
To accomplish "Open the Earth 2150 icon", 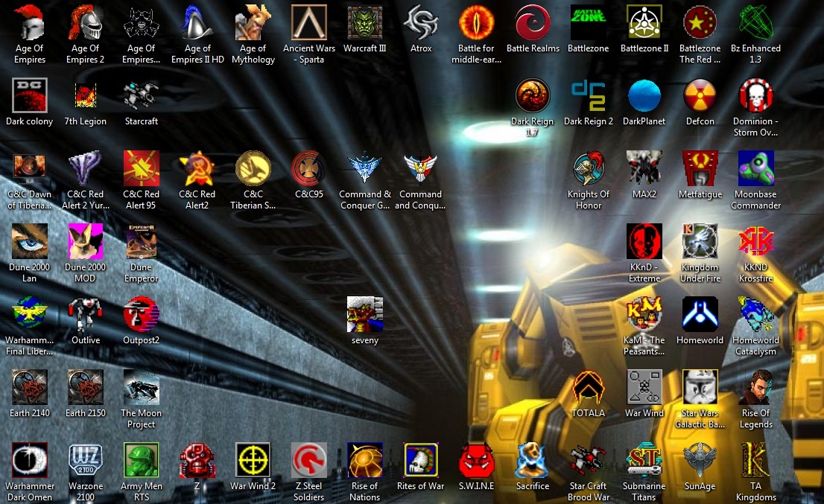I will coord(85,387).
